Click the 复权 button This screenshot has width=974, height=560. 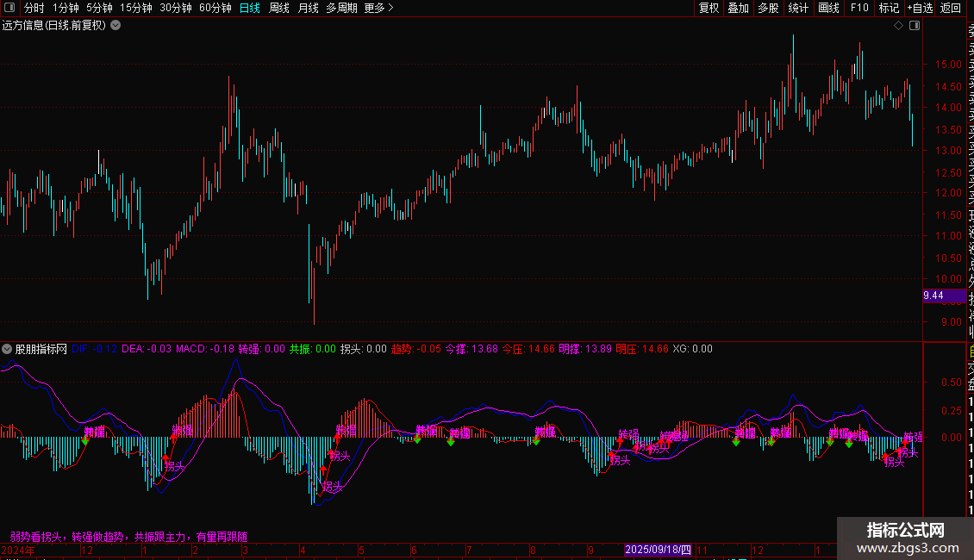click(x=709, y=8)
